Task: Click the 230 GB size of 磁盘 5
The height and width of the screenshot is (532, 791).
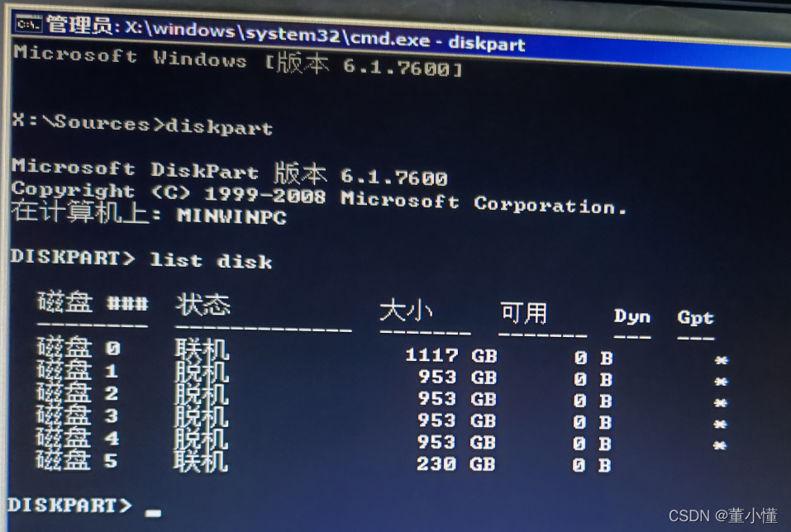Action: (456, 463)
